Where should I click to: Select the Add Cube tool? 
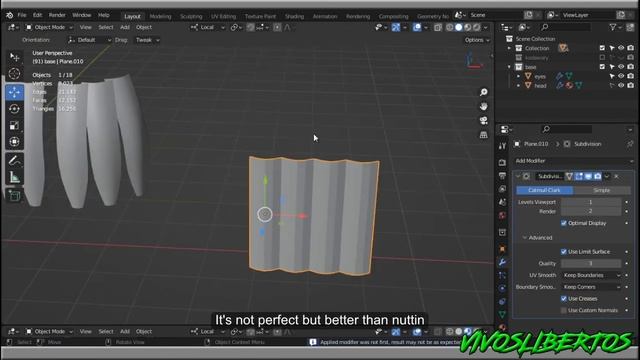pos(15,196)
